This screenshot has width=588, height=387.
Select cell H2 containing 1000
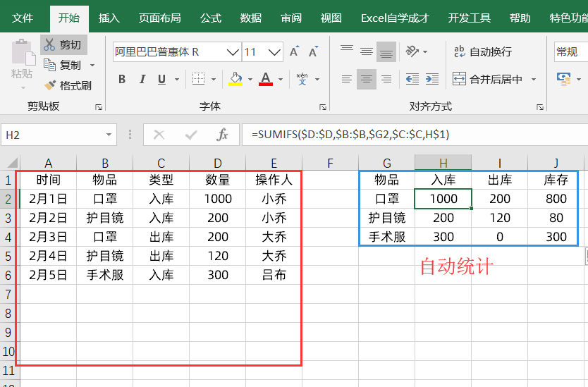[443, 199]
